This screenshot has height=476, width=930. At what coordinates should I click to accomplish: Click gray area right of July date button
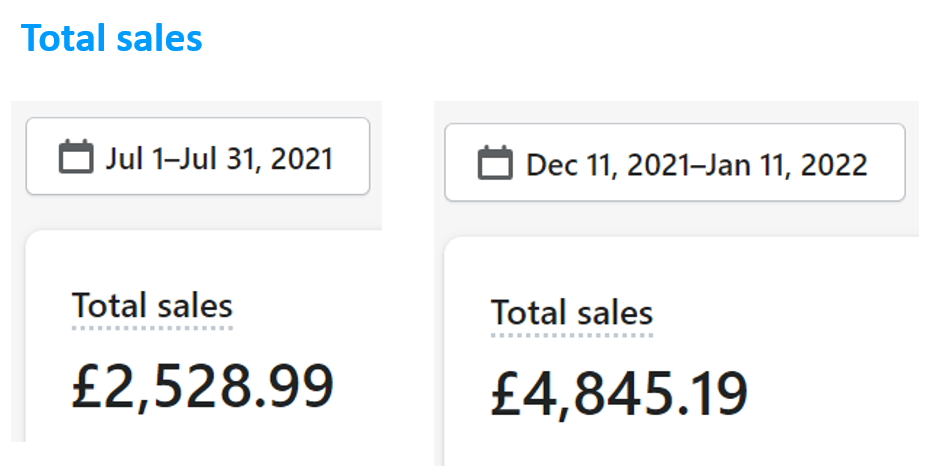coord(376,157)
